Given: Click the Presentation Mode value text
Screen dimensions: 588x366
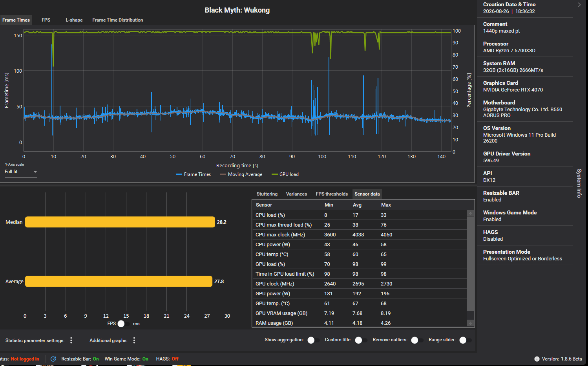Looking at the screenshot, I should tap(522, 259).
